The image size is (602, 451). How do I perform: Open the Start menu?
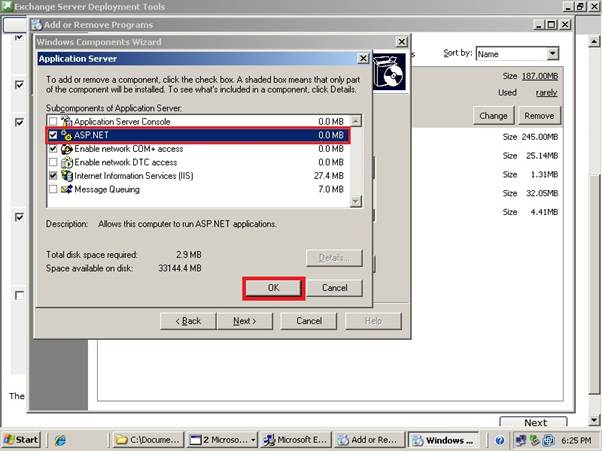pyautogui.click(x=21, y=440)
